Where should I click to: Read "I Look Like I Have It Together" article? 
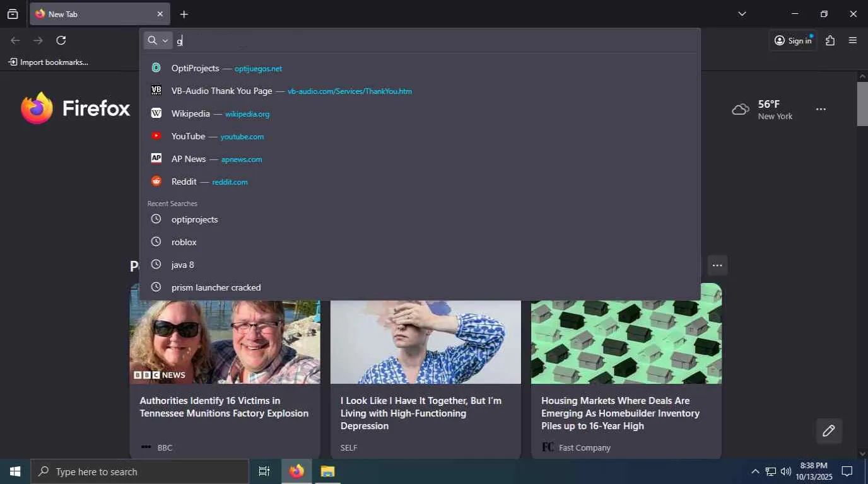coord(421,413)
